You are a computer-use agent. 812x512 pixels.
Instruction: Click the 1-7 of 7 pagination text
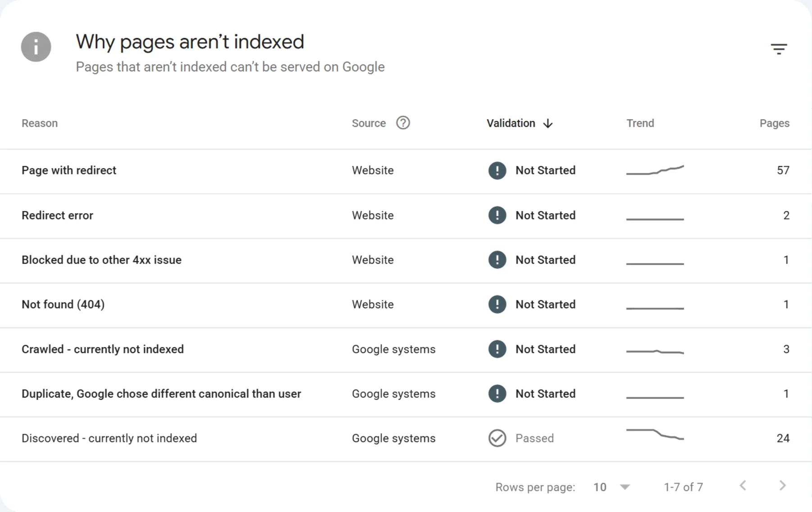(683, 487)
